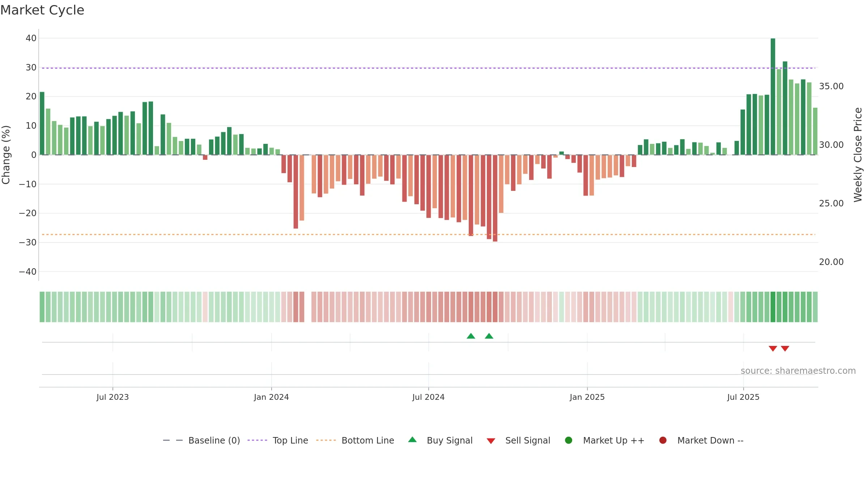Click the Jan 2024 axis label
868x488 pixels.
pos(271,397)
